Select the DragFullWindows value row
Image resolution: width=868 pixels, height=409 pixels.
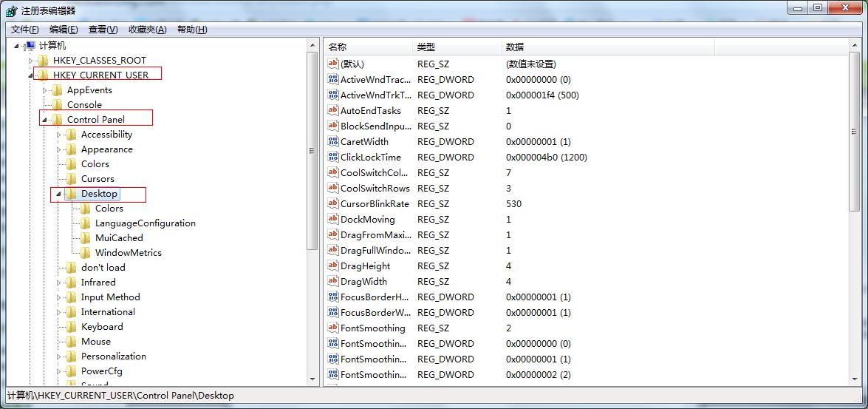point(375,251)
